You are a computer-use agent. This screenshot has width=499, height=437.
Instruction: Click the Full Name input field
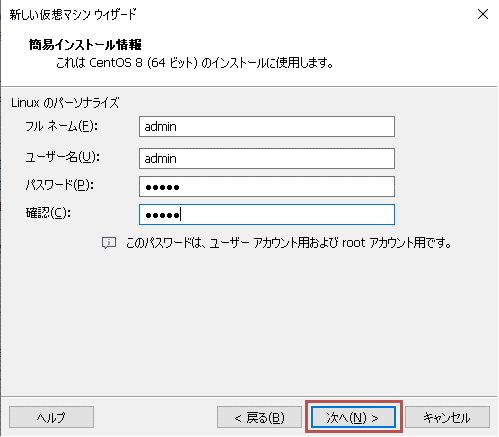tap(267, 126)
